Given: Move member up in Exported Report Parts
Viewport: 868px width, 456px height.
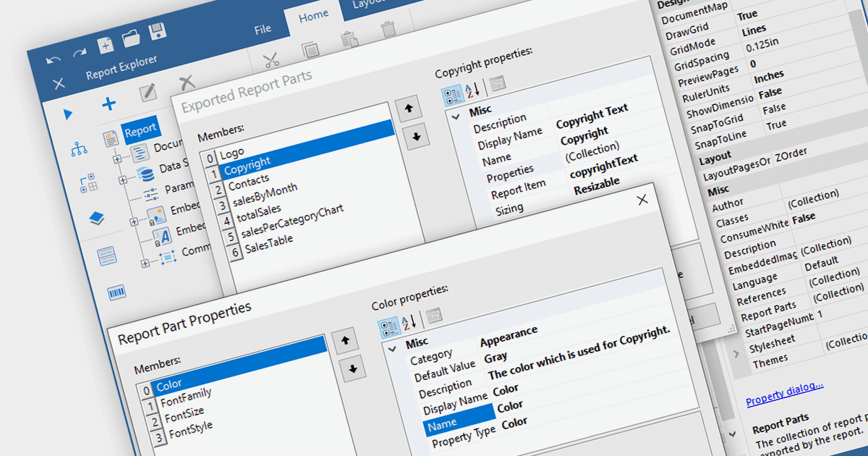Looking at the screenshot, I should click(x=409, y=109).
